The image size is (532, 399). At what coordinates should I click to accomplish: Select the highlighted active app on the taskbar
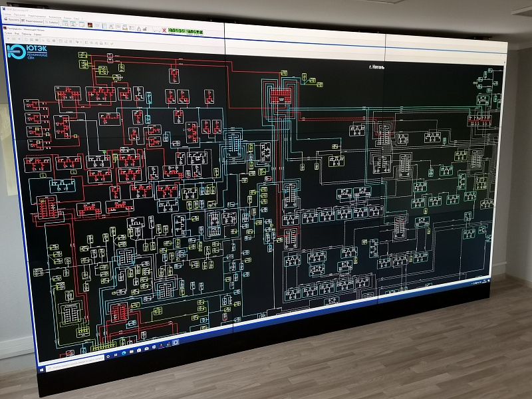(x=176, y=341)
